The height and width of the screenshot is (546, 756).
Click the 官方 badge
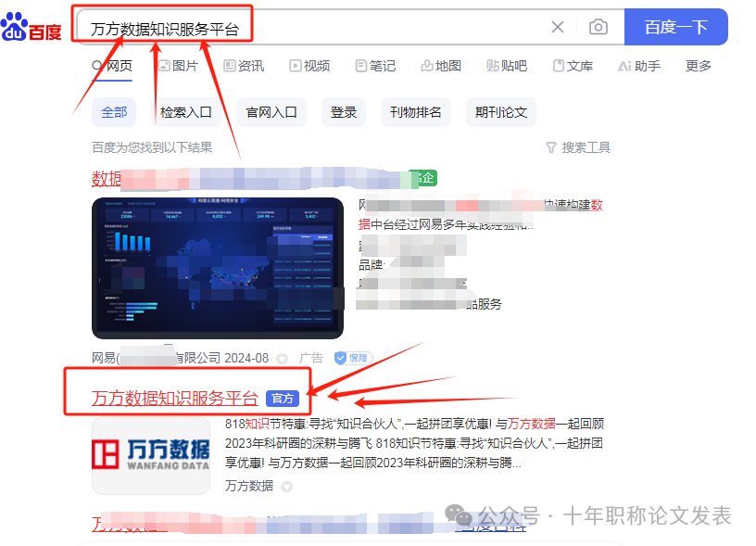coord(283,399)
